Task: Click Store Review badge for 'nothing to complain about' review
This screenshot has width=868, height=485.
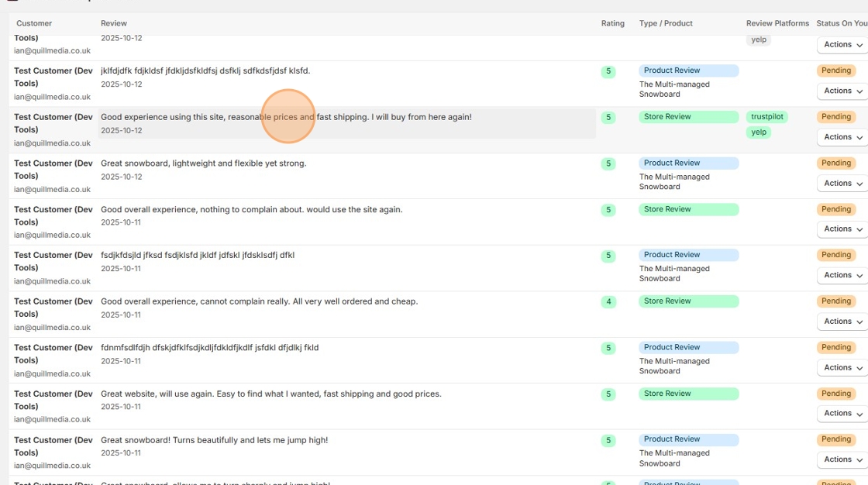Action: pyautogui.click(x=689, y=209)
